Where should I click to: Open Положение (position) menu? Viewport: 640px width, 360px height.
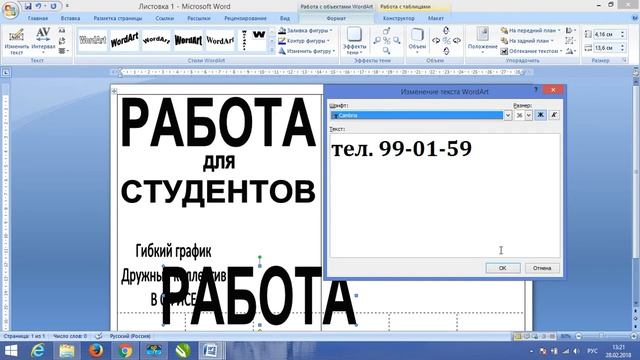pyautogui.click(x=482, y=41)
